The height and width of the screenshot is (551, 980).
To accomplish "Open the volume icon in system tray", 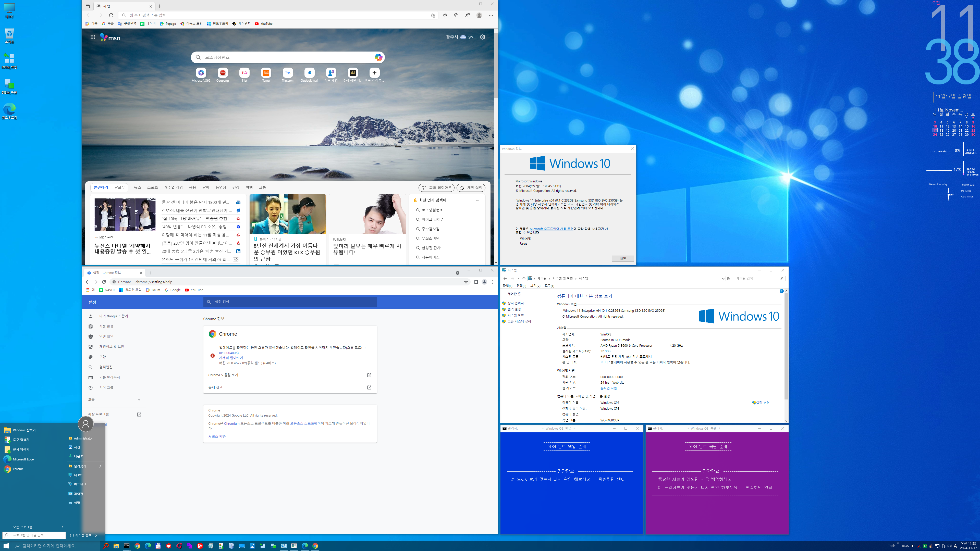I will click(x=949, y=546).
